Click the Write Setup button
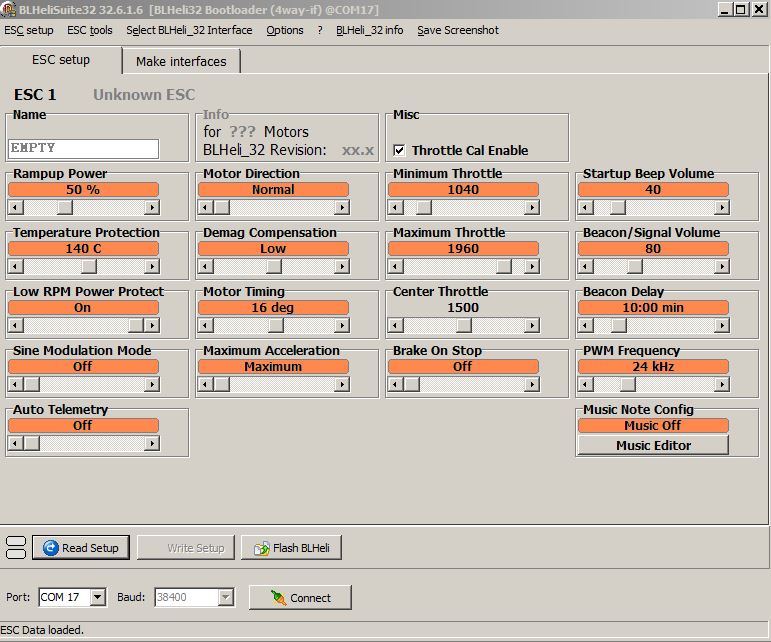The width and height of the screenshot is (771, 642). [186, 548]
